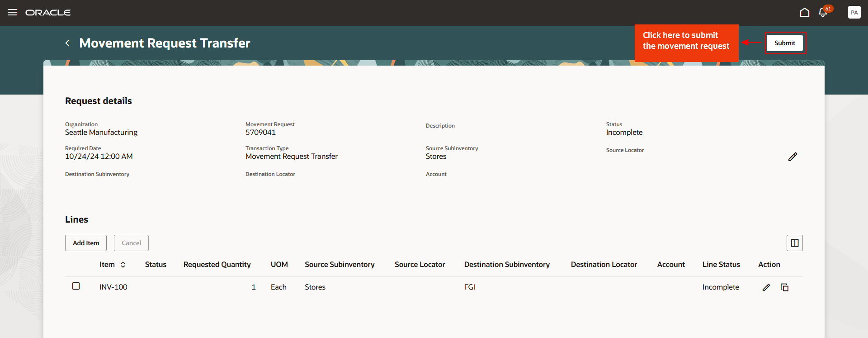Click the movement request number 5709041
The image size is (868, 338).
click(x=260, y=132)
